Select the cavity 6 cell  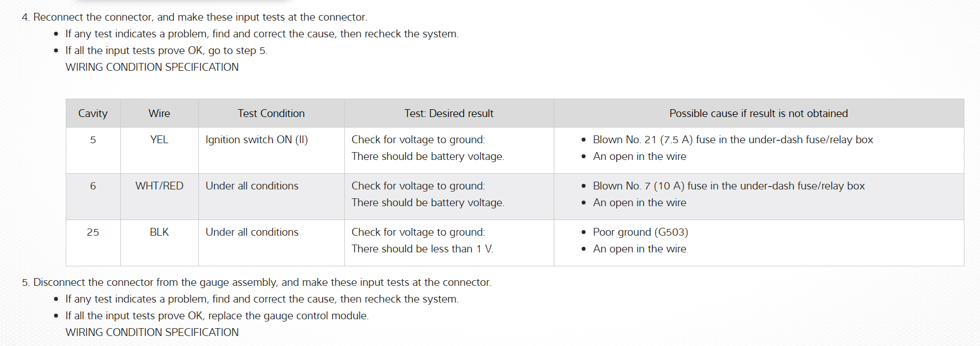tap(93, 186)
